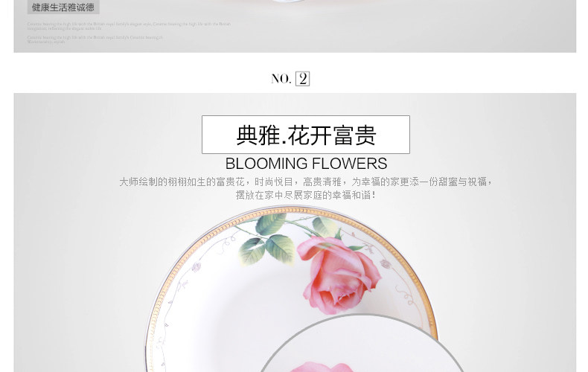This screenshot has width=588, height=372.
Task: Click the second small English paragraph in top banner
Action: pyautogui.click(x=95, y=39)
